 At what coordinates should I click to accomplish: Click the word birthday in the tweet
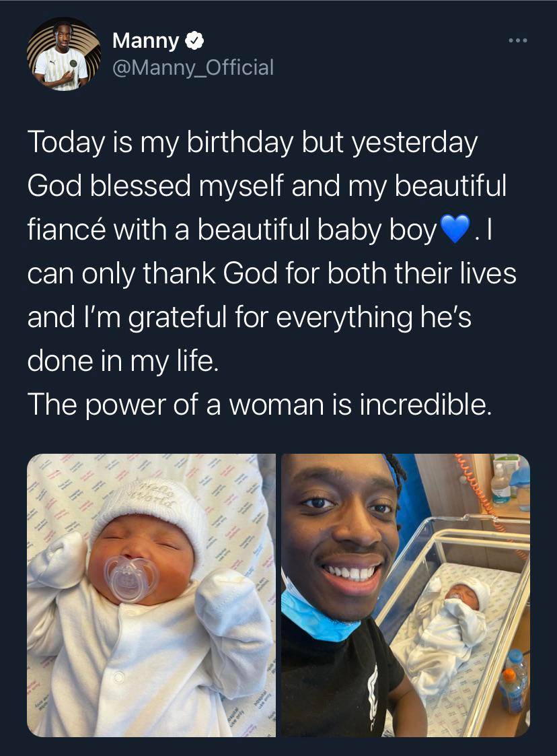click(x=240, y=143)
